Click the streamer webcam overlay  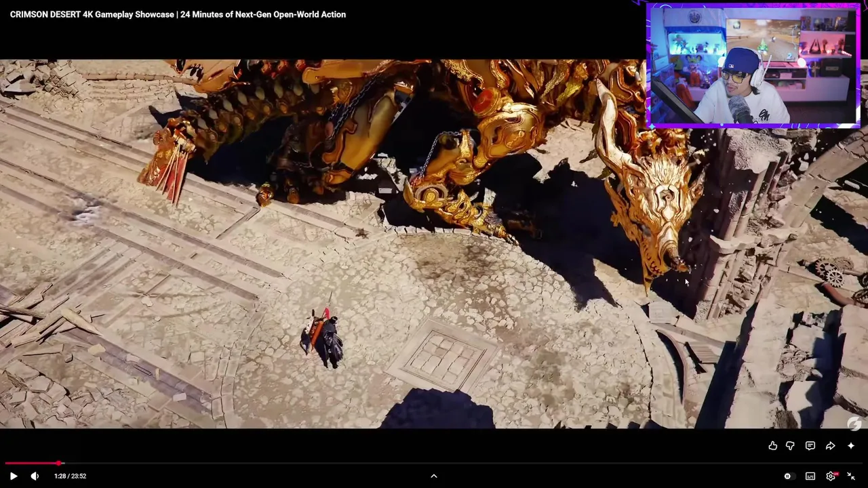tap(753, 65)
